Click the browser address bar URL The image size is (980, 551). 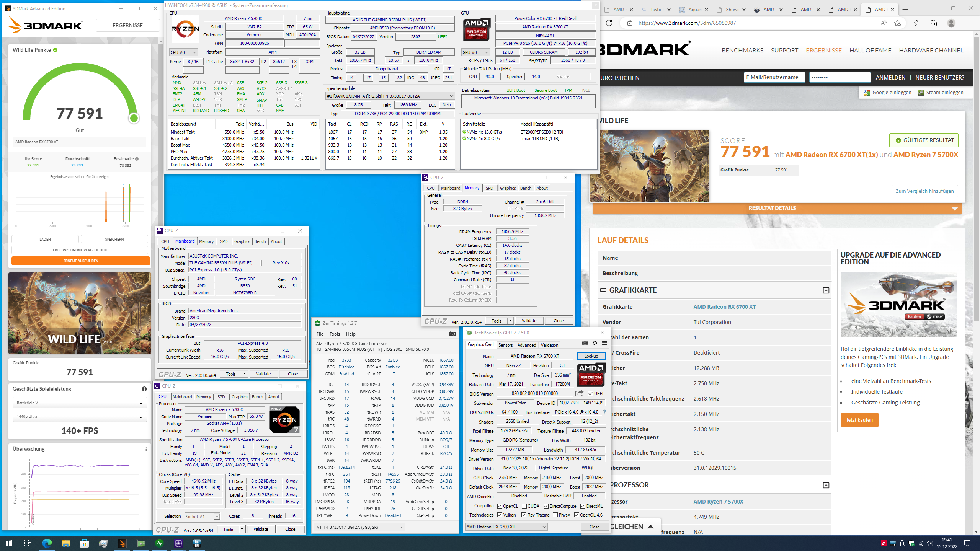[x=687, y=23]
